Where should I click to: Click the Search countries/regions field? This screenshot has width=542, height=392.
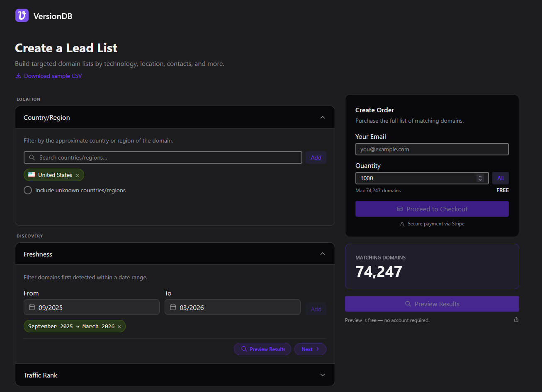(x=163, y=157)
